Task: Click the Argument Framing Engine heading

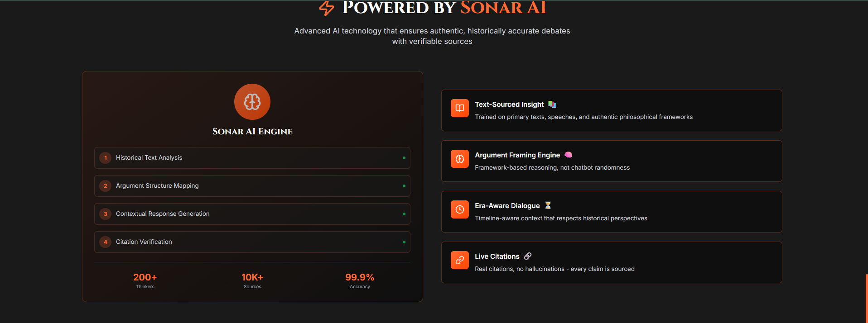Action: [x=517, y=155]
